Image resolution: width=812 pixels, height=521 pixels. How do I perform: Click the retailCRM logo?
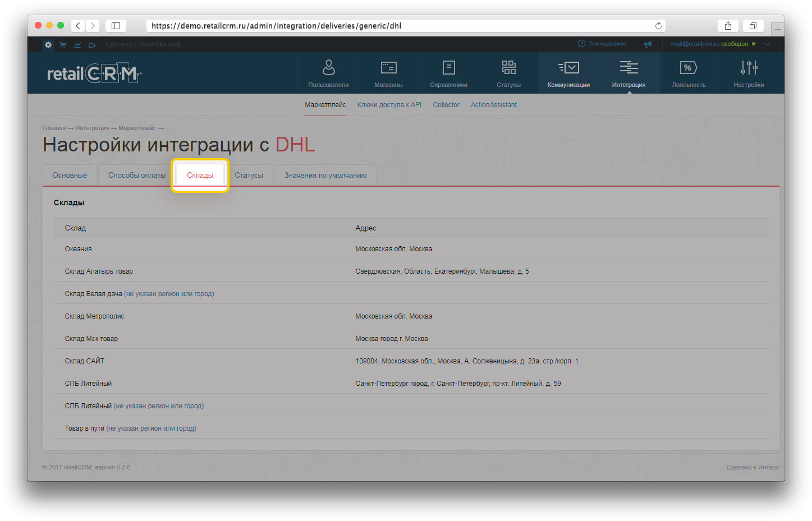tap(94, 73)
